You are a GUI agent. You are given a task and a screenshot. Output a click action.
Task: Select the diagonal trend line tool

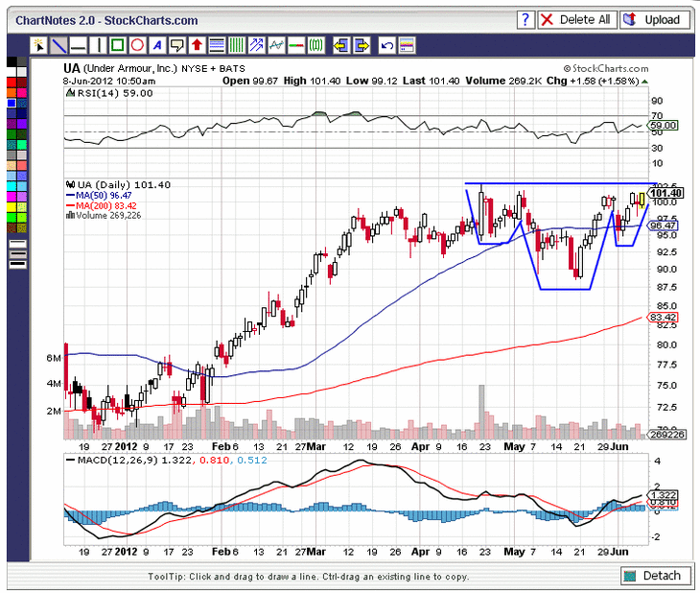58,45
